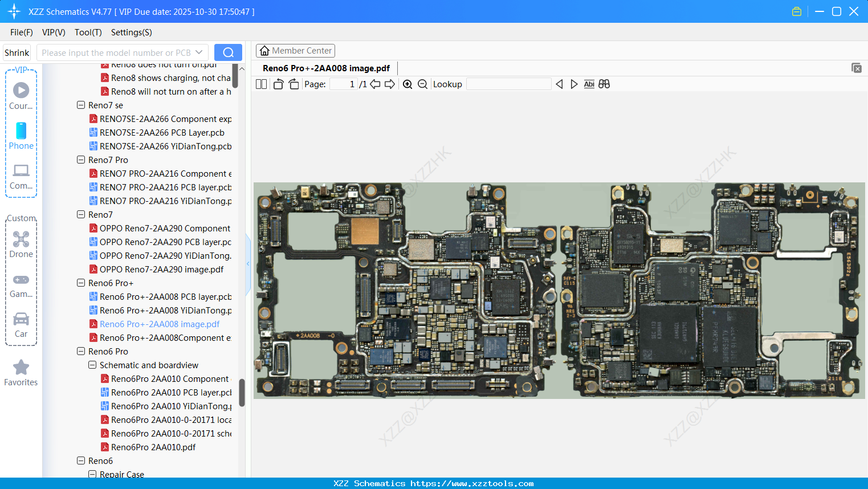Open the model number dropdown arrow
Screen dimensions: 868x489
(x=199, y=52)
